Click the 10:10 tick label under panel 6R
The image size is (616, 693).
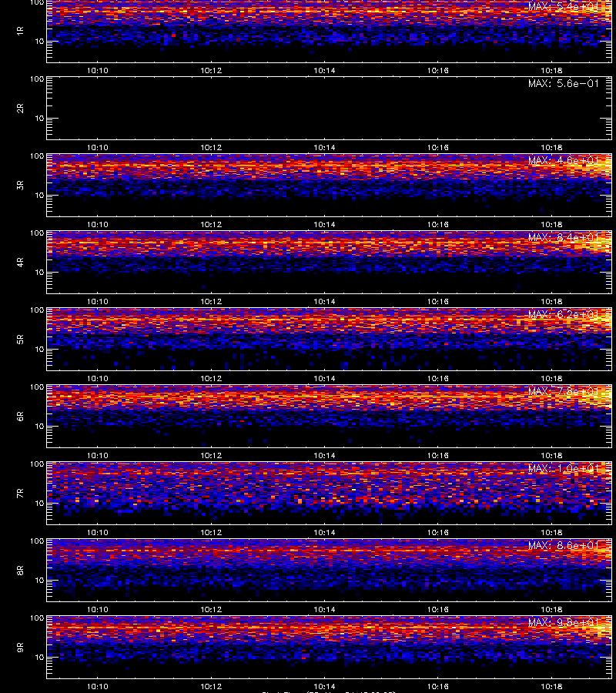point(97,455)
